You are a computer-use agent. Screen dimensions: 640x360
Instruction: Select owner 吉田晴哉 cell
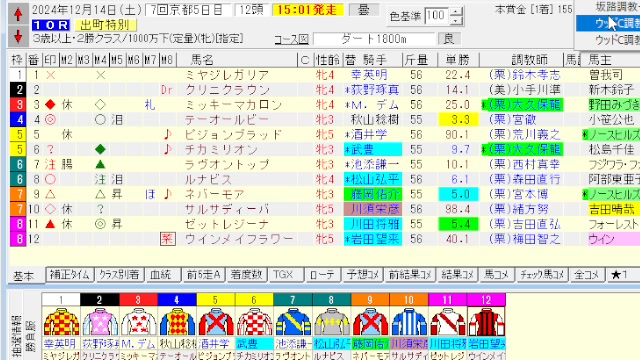click(611, 209)
